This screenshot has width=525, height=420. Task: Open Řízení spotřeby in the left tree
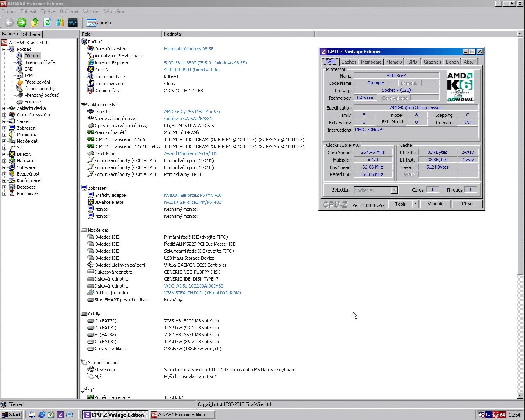click(39, 89)
